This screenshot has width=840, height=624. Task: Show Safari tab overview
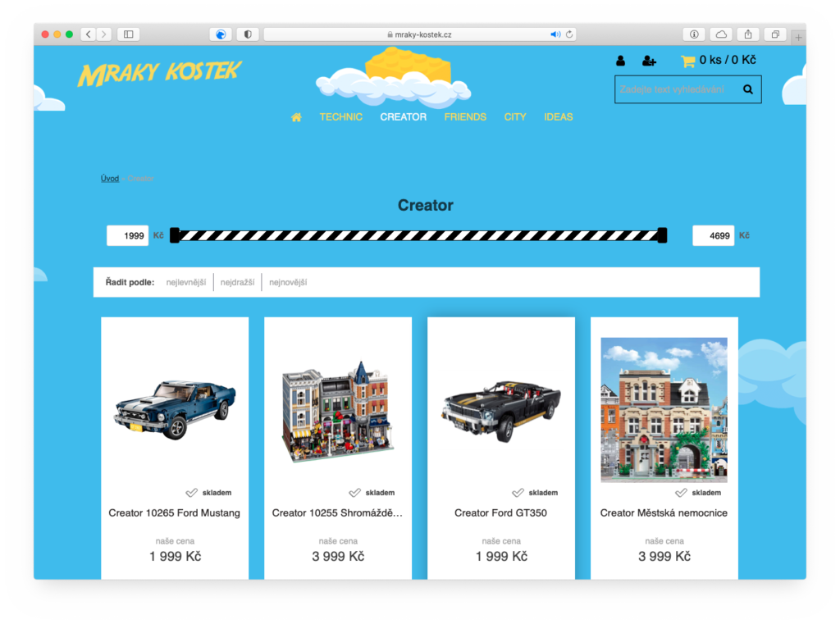click(774, 34)
